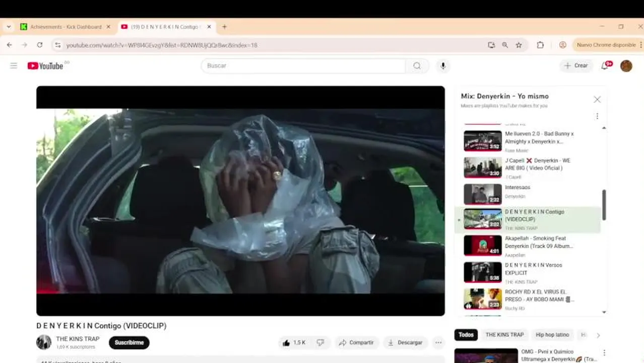The height and width of the screenshot is (363, 644).
Task: Click the browser back arrow
Action: point(10,45)
